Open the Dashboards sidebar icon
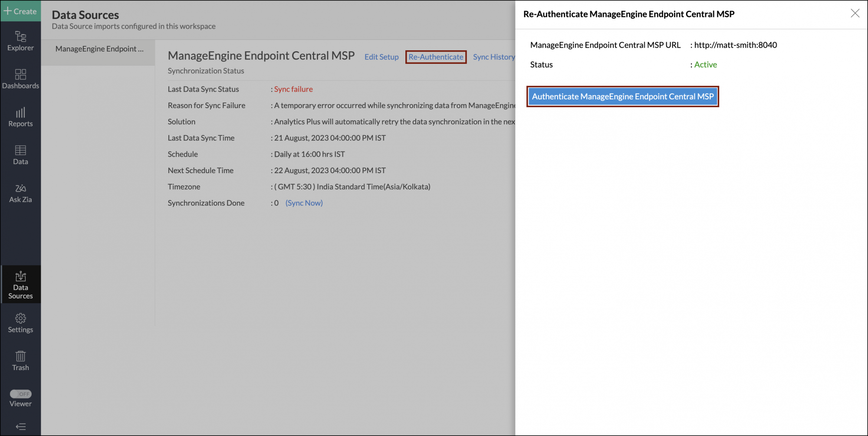This screenshot has height=436, width=868. pyautogui.click(x=20, y=79)
